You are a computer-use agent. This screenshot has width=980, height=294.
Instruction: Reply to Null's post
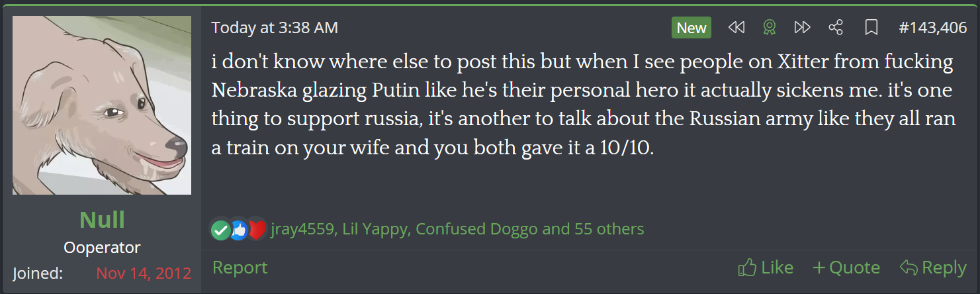pyautogui.click(x=933, y=268)
